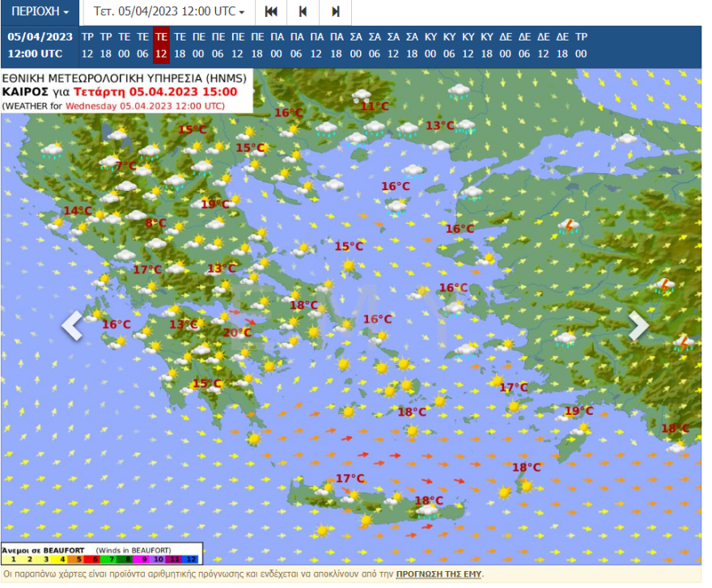Click the right arrow on the map

pyautogui.click(x=638, y=325)
